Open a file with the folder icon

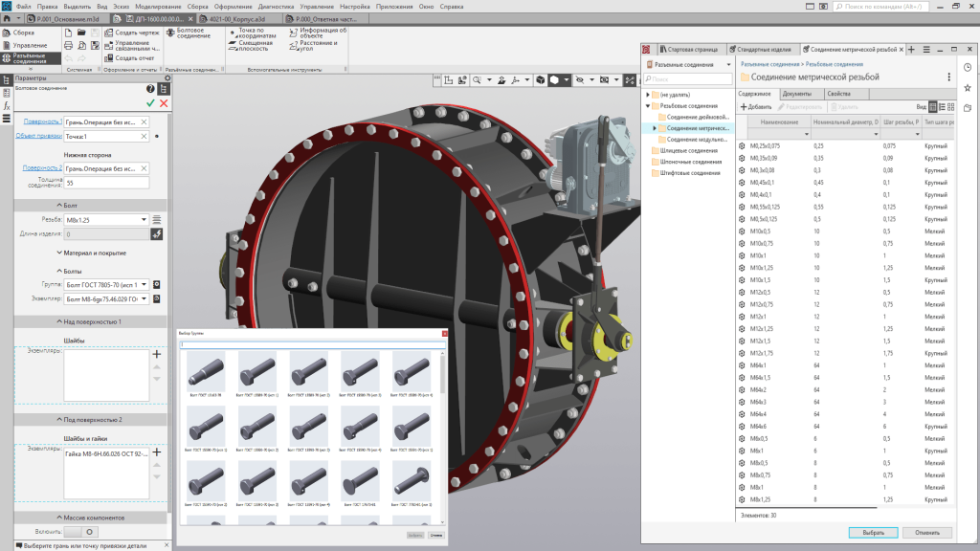[81, 33]
